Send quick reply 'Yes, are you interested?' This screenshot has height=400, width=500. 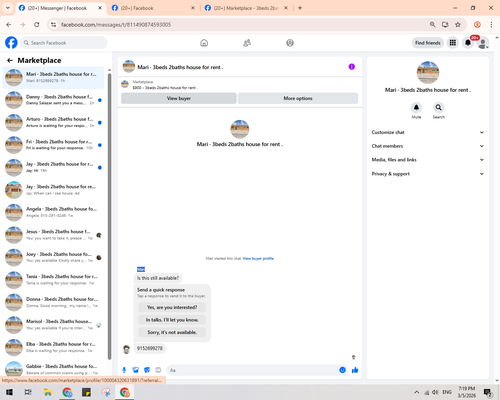(x=172, y=307)
